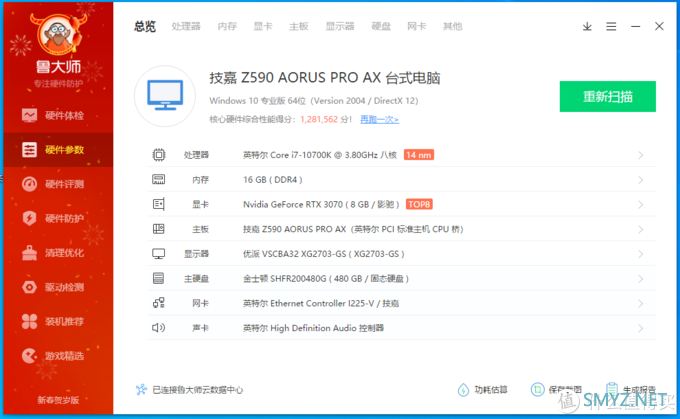Click the 14 nm badge

point(418,155)
